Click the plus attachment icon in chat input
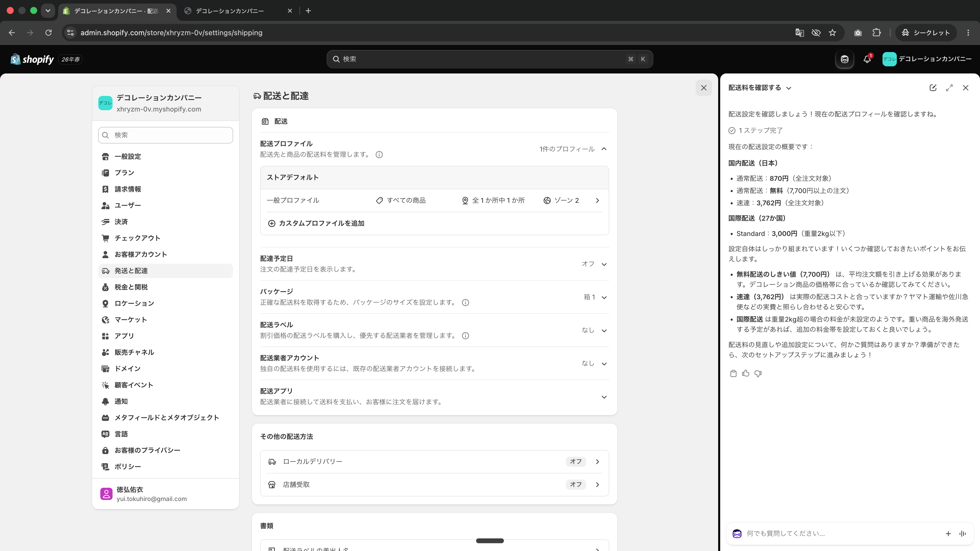This screenshot has width=980, height=551. click(948, 533)
